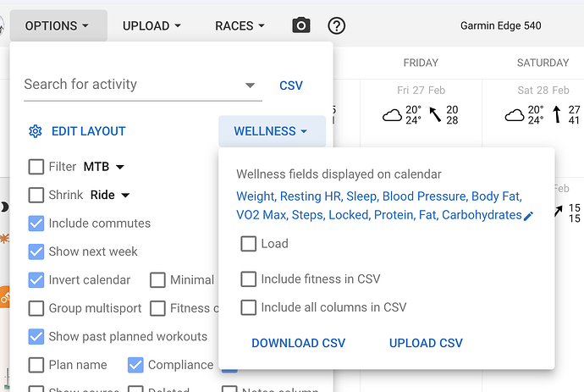Click the Edit Layout gear icon
The width and height of the screenshot is (584, 392).
click(x=36, y=131)
